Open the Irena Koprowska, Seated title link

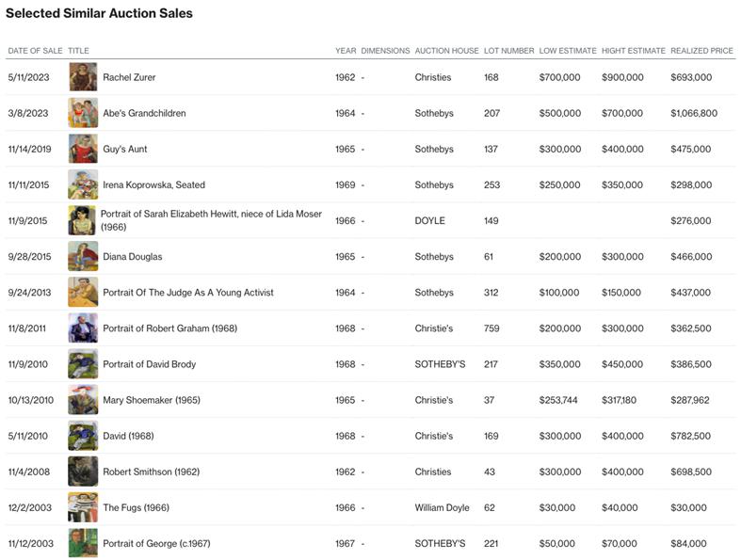tap(153, 185)
